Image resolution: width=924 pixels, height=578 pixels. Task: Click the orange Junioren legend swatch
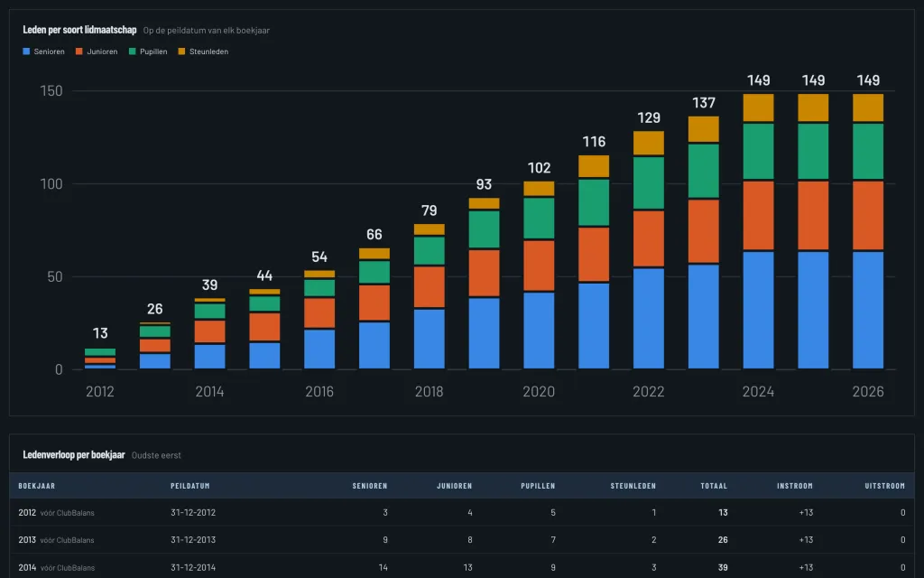79,51
